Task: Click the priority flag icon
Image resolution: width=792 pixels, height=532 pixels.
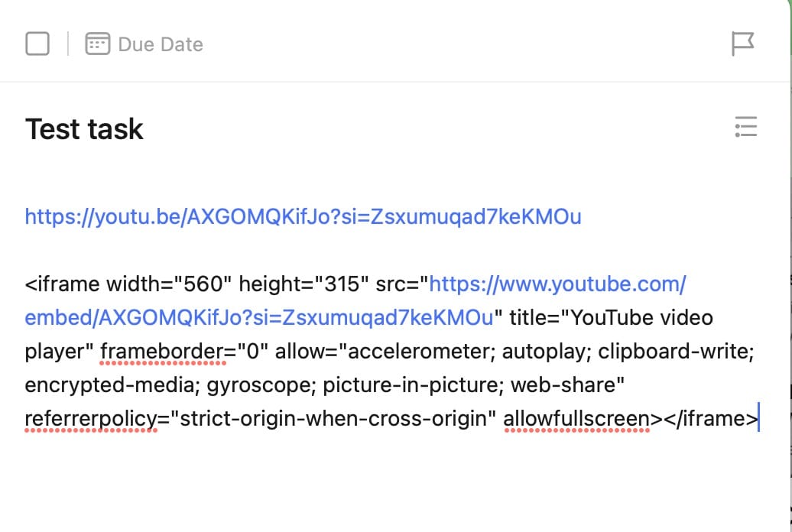Action: [742, 44]
